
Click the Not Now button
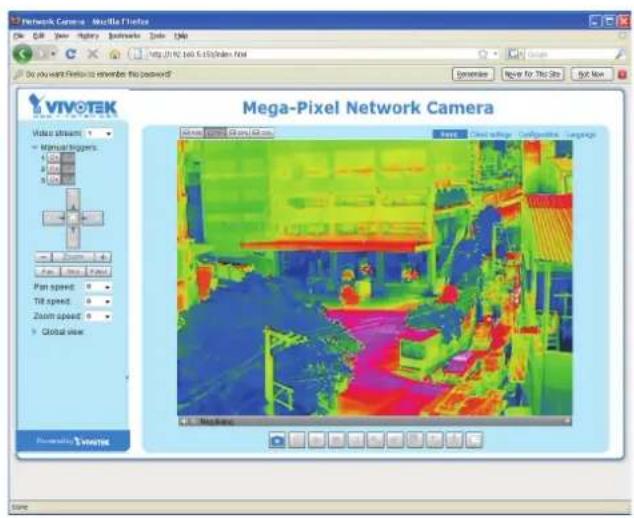[x=592, y=74]
